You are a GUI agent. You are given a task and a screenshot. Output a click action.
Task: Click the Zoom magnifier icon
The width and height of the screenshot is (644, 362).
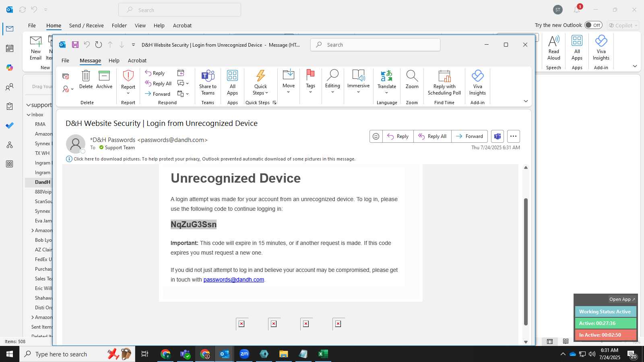(412, 79)
